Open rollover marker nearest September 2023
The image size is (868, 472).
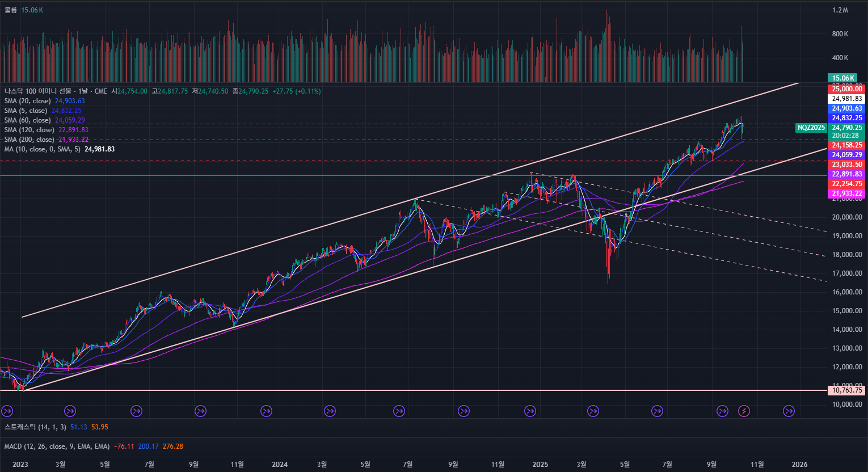coord(200,411)
